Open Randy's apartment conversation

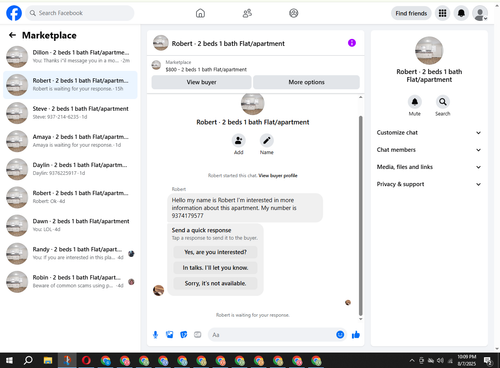(70, 254)
